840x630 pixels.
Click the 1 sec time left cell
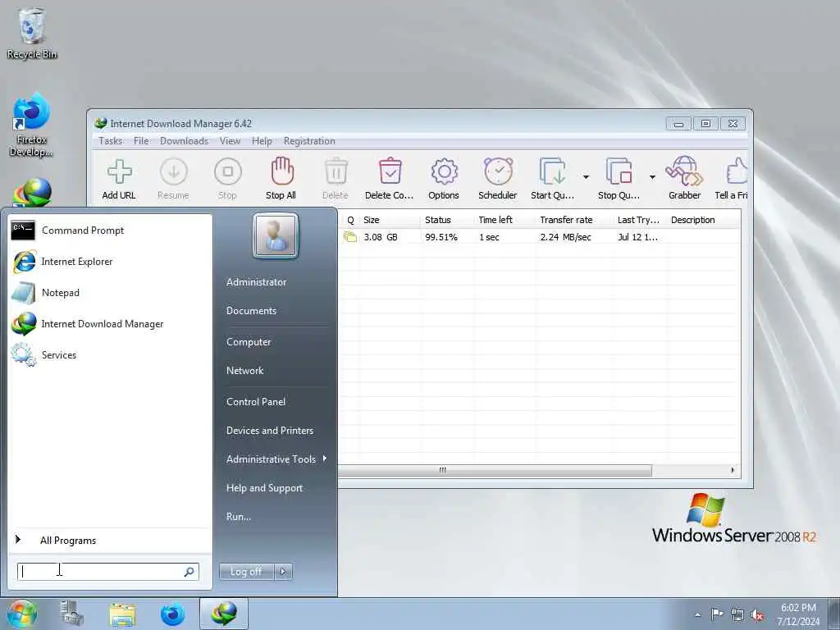489,237
